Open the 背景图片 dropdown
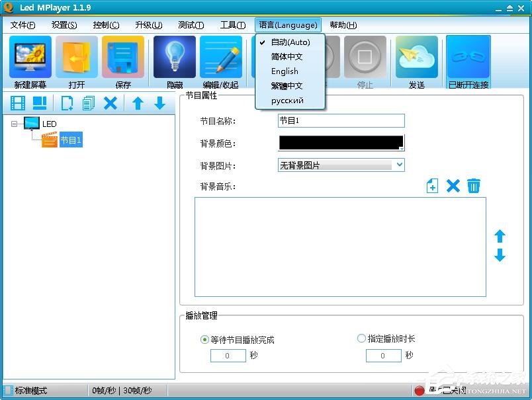The height and width of the screenshot is (400, 532). [400, 165]
